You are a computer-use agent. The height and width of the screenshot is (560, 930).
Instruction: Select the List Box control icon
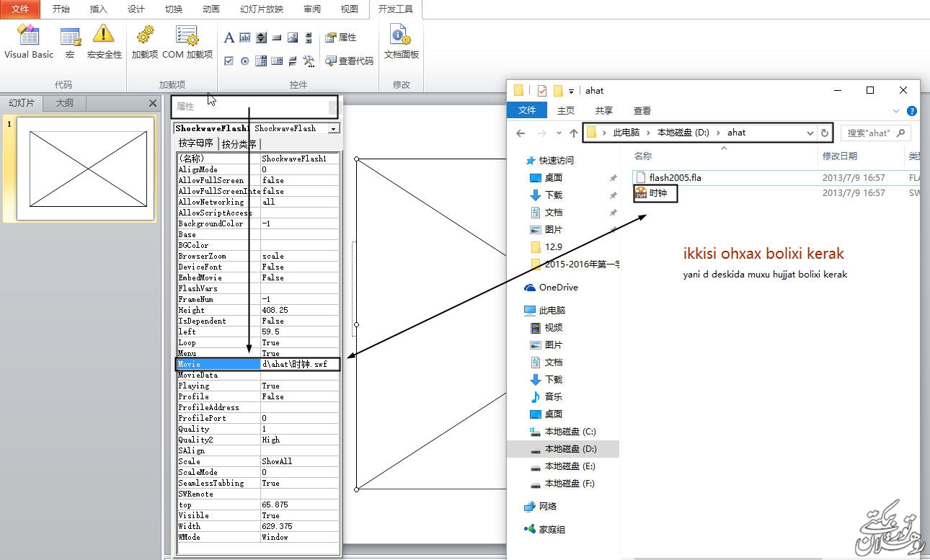277,61
